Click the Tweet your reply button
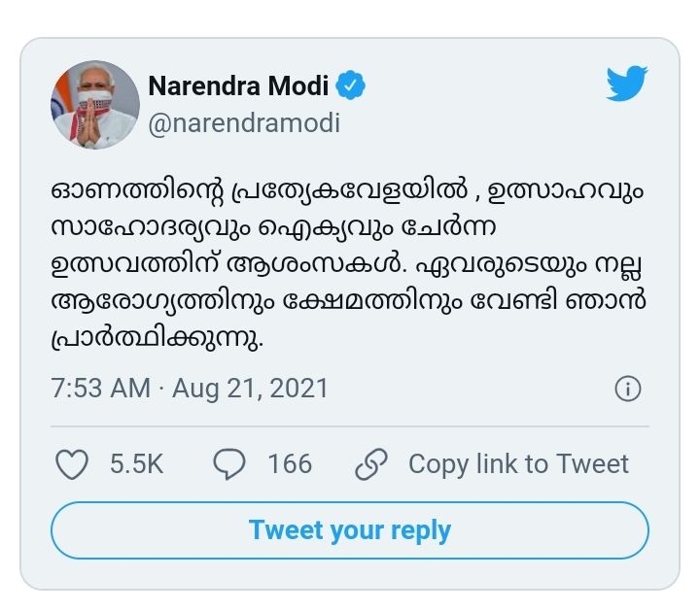This screenshot has width=700, height=612. click(350, 530)
